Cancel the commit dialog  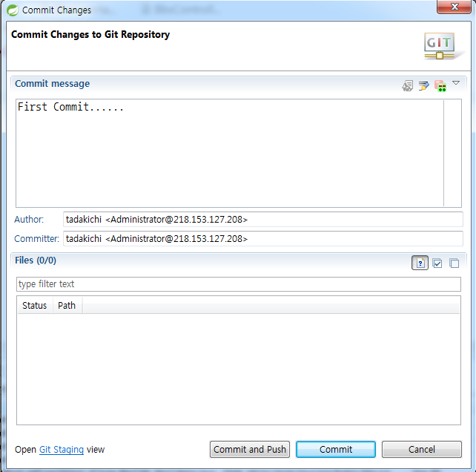422,449
